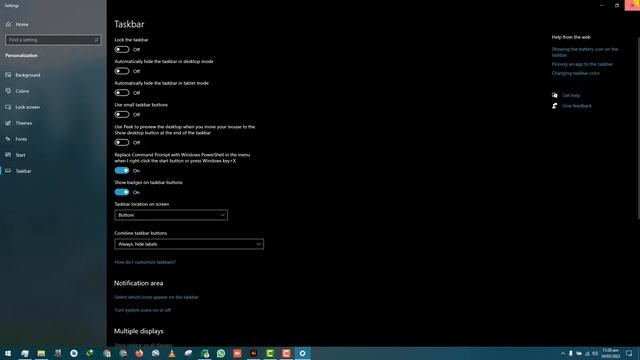The width and height of the screenshot is (640, 360).
Task: Click the How do I customize taskbars link
Action: click(x=145, y=262)
